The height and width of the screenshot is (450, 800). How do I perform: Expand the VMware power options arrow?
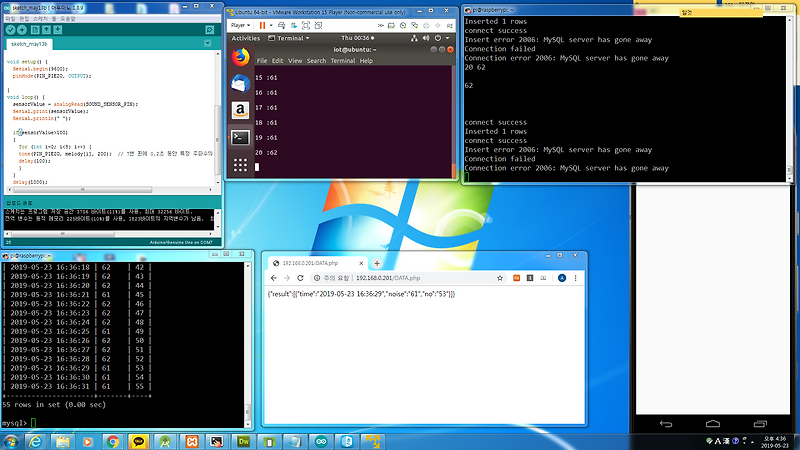(271, 25)
